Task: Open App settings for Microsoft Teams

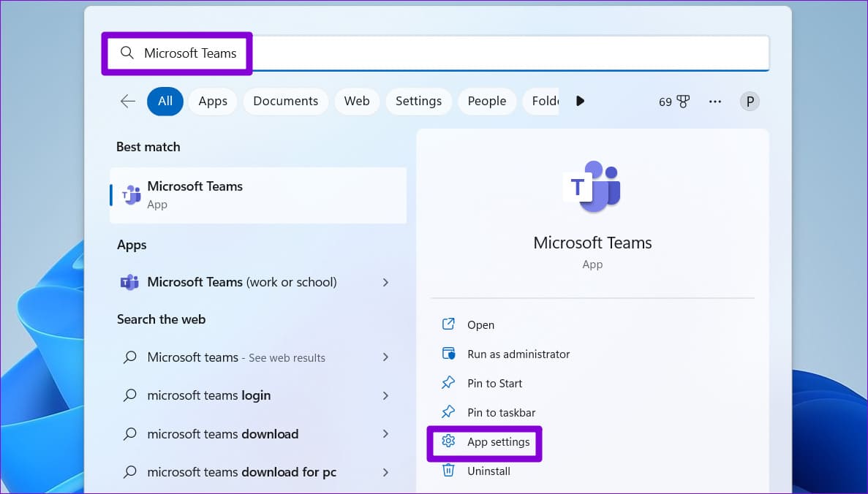Action: point(498,441)
